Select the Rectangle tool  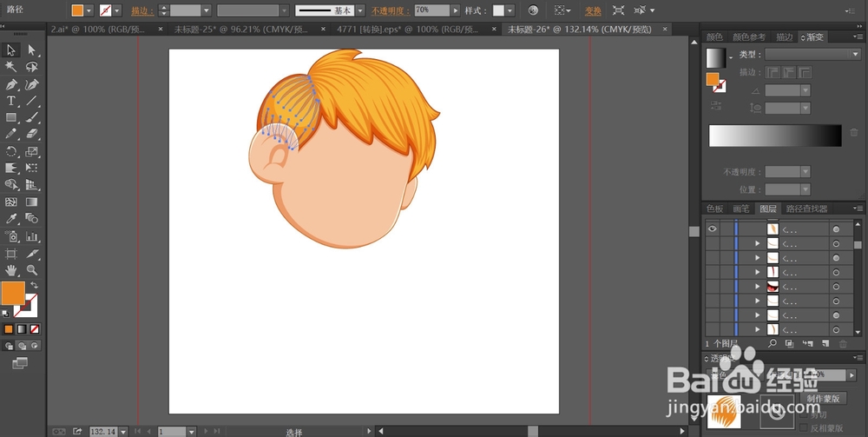coord(10,117)
